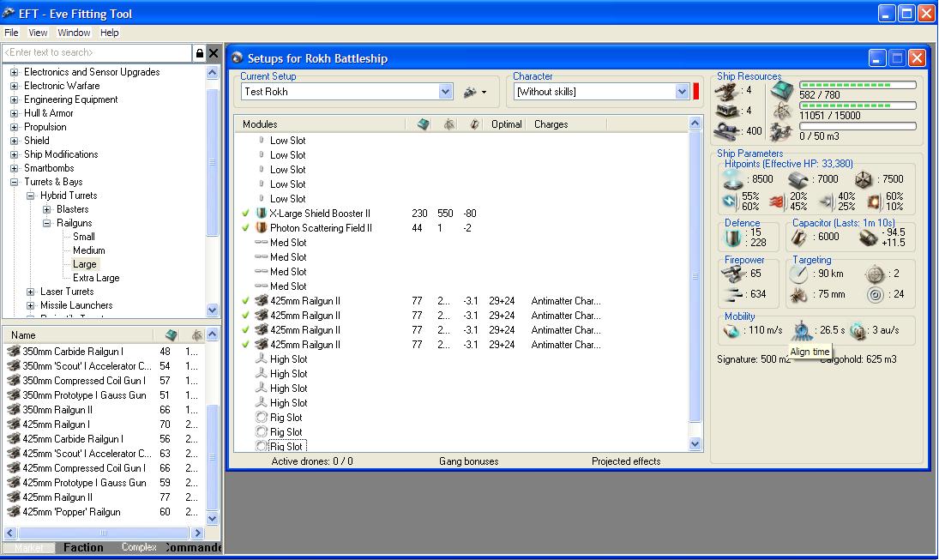939x560 pixels.
Task: Click the 425mm 'Popper' Railgun item icon
Action: pos(13,512)
